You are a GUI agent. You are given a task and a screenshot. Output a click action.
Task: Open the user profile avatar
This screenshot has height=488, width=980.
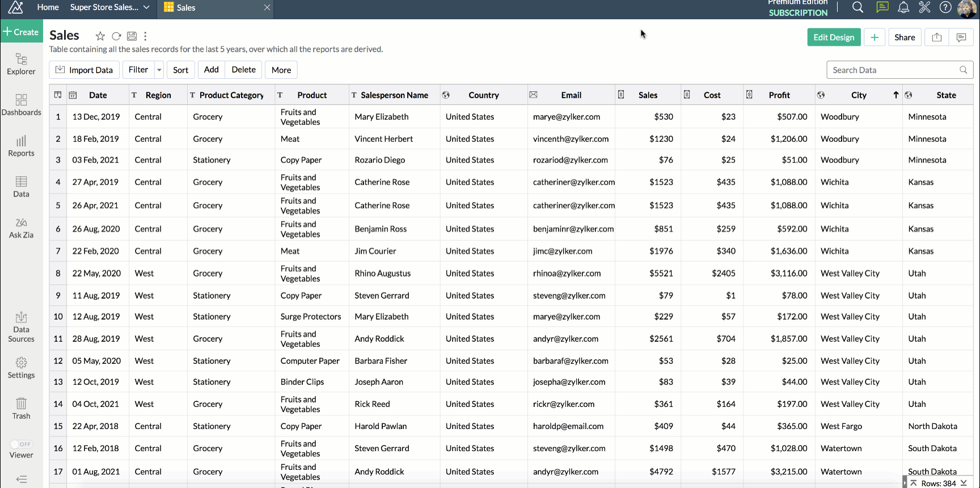967,9
